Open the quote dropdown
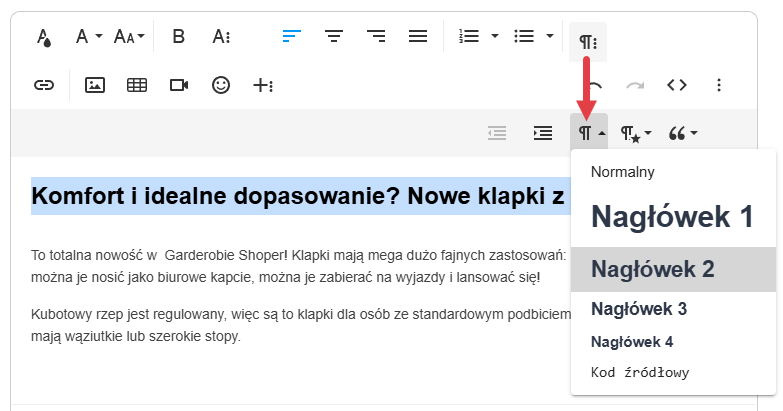This screenshot has height=411, width=783. click(683, 133)
